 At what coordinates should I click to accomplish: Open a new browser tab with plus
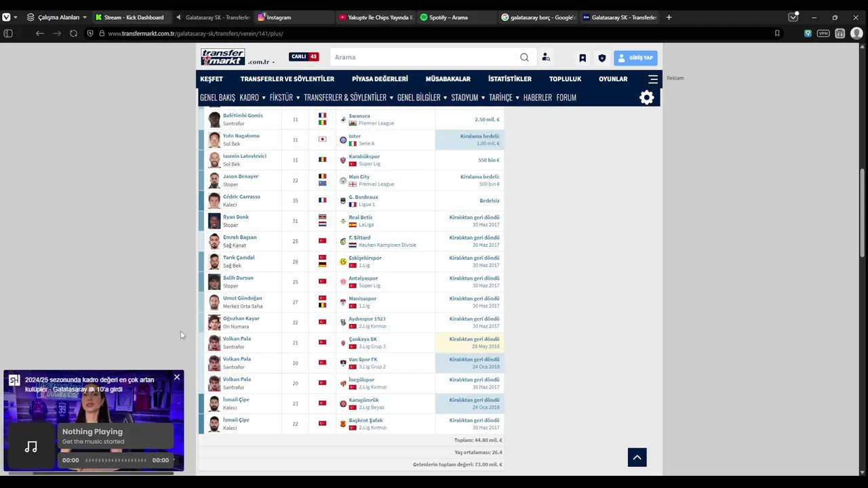coord(669,17)
